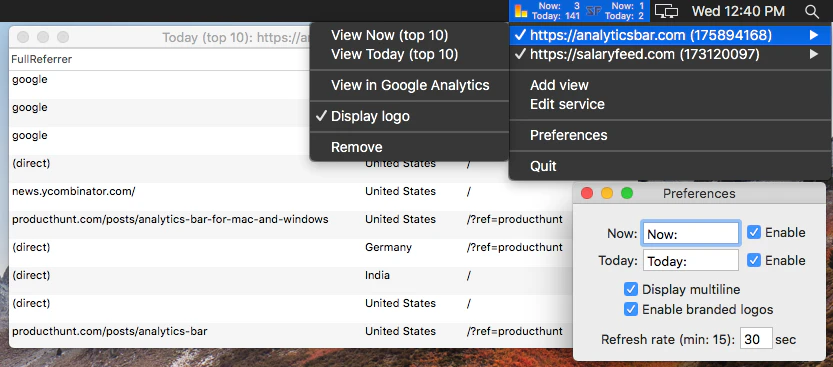Click the FullReferrer column header

[41, 59]
